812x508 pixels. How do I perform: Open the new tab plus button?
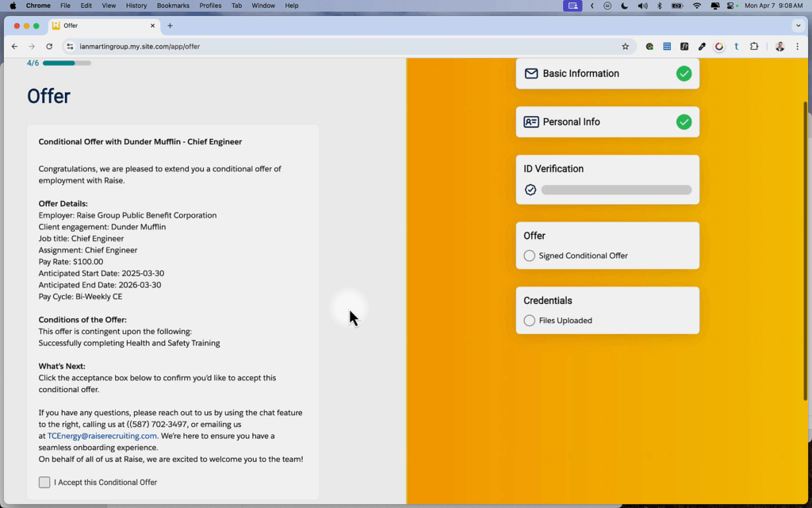click(170, 25)
